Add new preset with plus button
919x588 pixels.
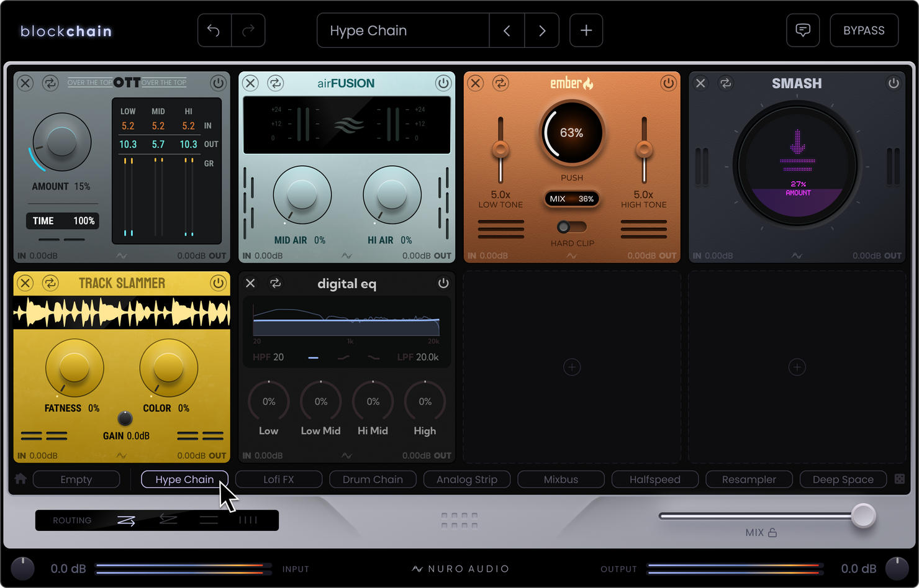pos(586,30)
